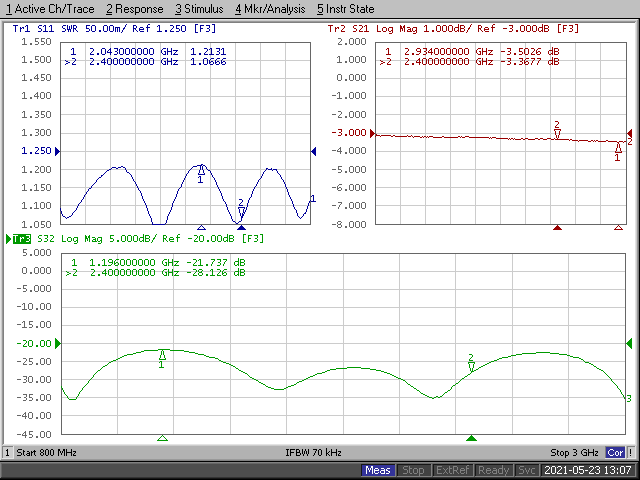The height and width of the screenshot is (480, 640).
Task: Click the Stop 3 GHz stimulus value
Action: point(574,453)
